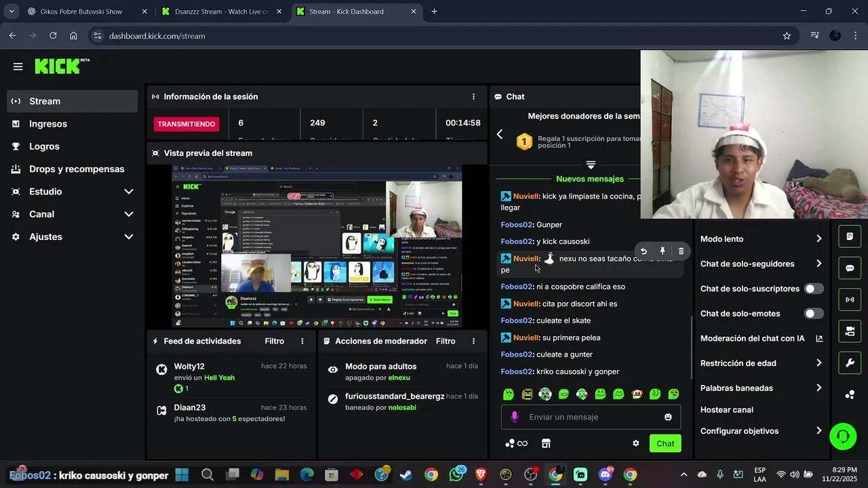Select the chat bubble icon in right sidebar
Image resolution: width=868 pixels, height=488 pixels.
point(850,268)
